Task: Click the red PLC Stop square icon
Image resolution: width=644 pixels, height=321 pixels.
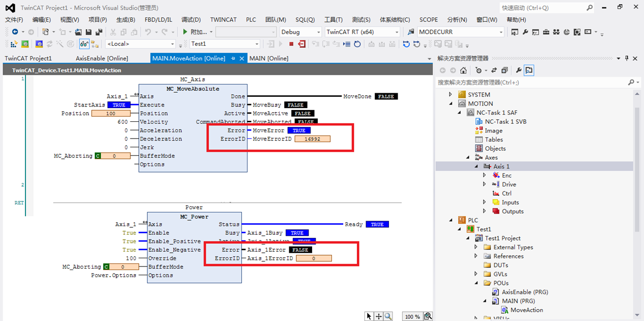Action: [291, 44]
